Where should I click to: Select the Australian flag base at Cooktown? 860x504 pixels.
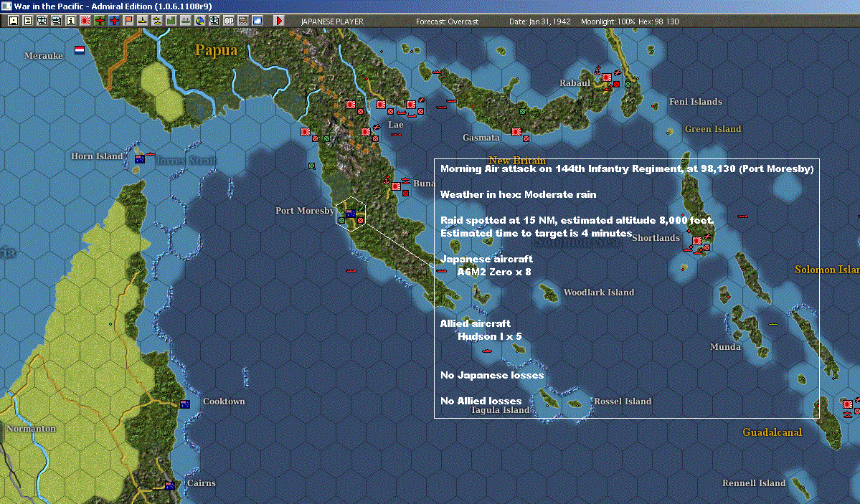185,404
